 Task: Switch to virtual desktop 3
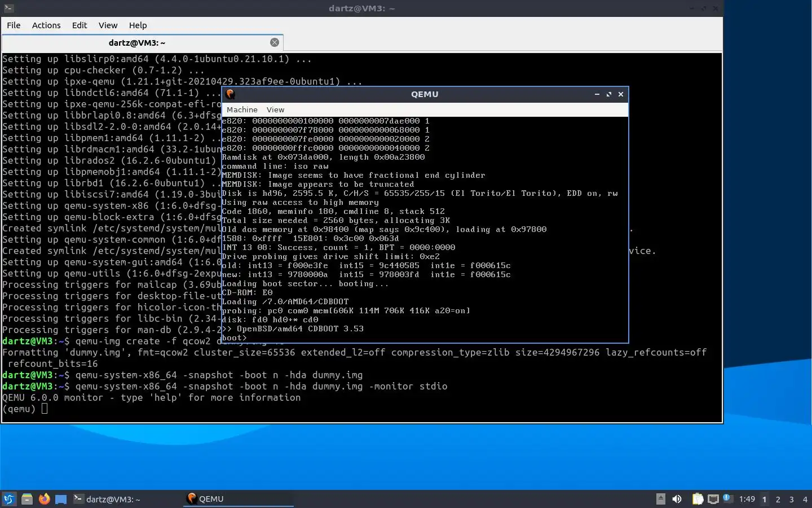[792, 500]
